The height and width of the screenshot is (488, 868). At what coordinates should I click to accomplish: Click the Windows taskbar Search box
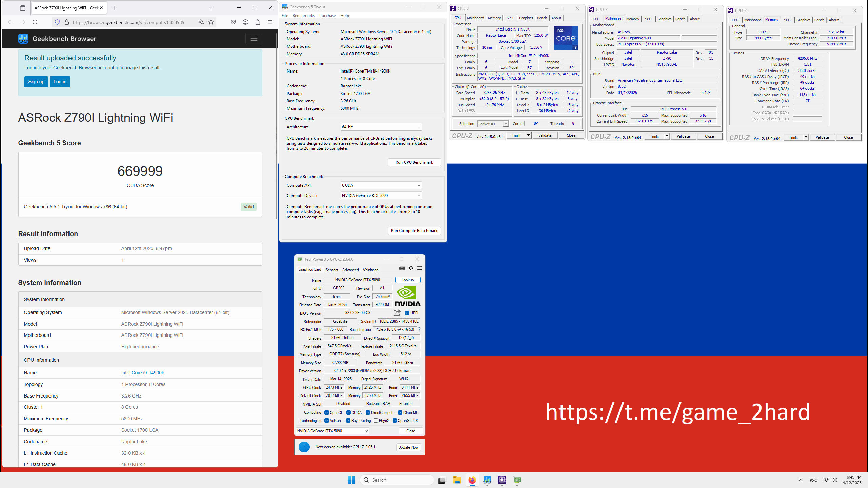click(x=397, y=480)
